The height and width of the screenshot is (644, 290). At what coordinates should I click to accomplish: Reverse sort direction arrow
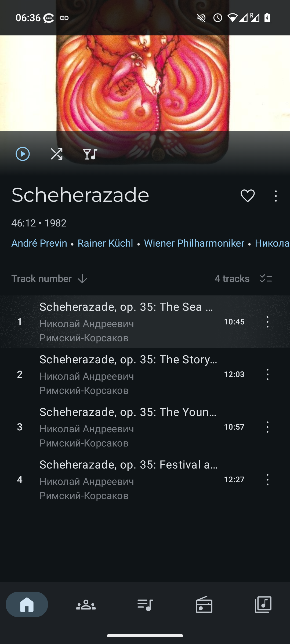click(82, 279)
